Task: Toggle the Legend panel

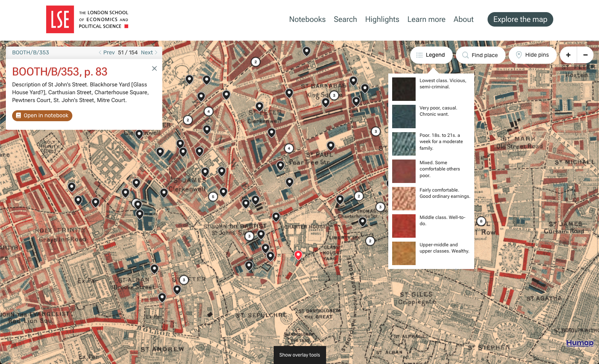Action: click(431, 55)
